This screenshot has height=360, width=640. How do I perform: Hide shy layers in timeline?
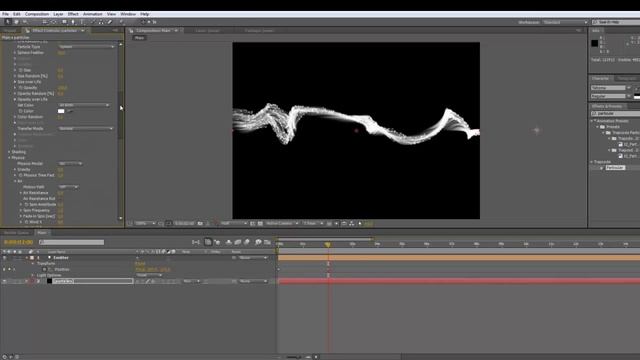pos(228,242)
